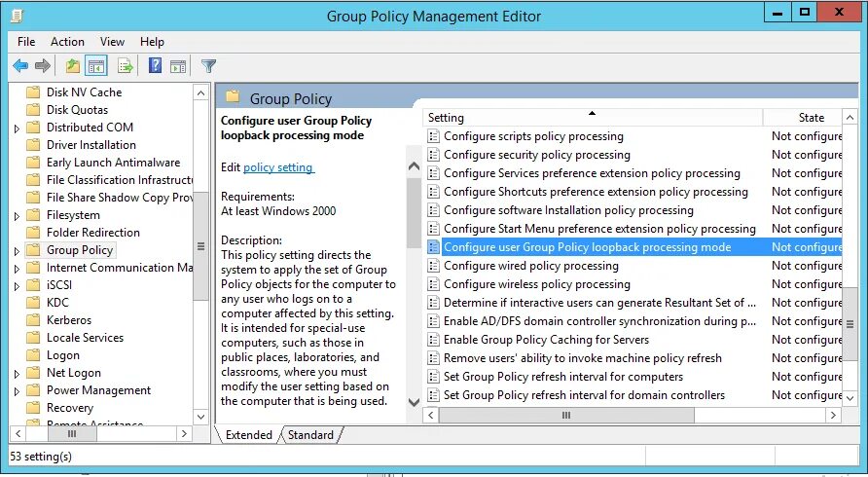868x477 pixels.
Task: Click the KDC folder icon
Action: [x=34, y=303]
